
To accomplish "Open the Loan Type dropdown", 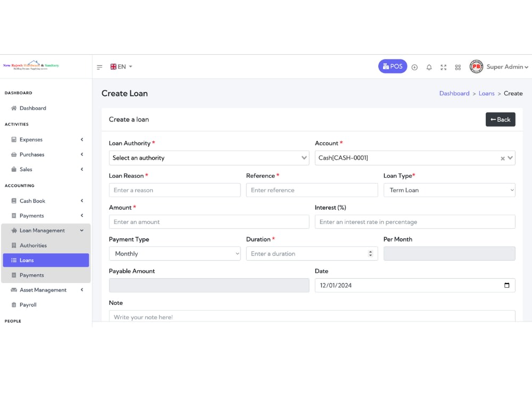I will click(449, 190).
